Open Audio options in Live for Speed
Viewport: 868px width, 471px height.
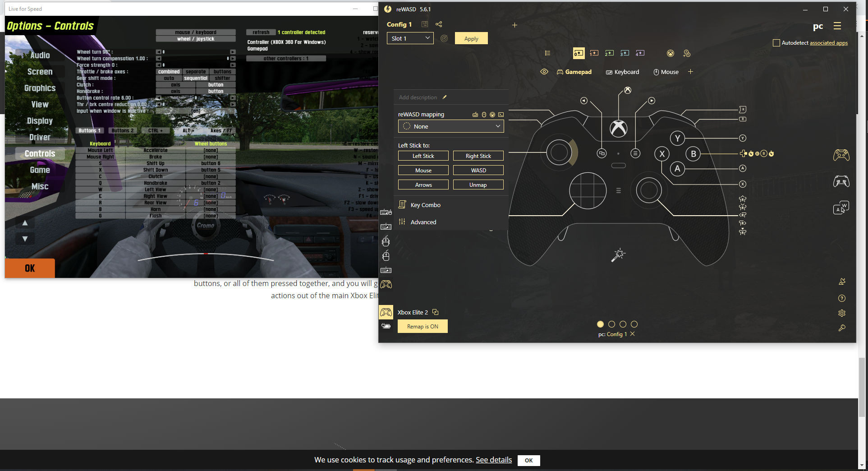[x=40, y=55]
